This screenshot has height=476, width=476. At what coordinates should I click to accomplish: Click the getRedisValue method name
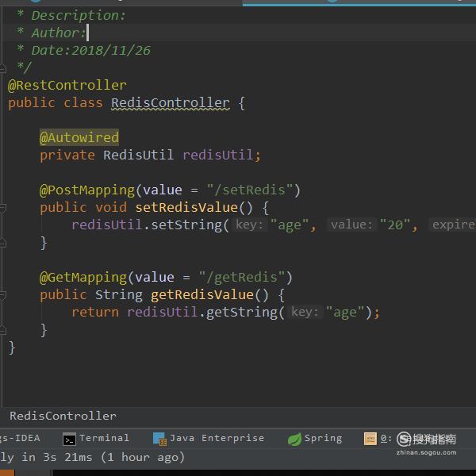point(202,295)
